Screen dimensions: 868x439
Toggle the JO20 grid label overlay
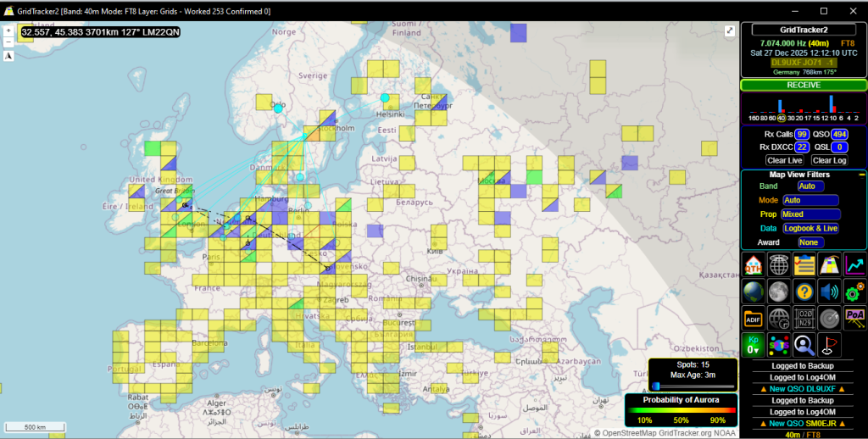click(804, 319)
